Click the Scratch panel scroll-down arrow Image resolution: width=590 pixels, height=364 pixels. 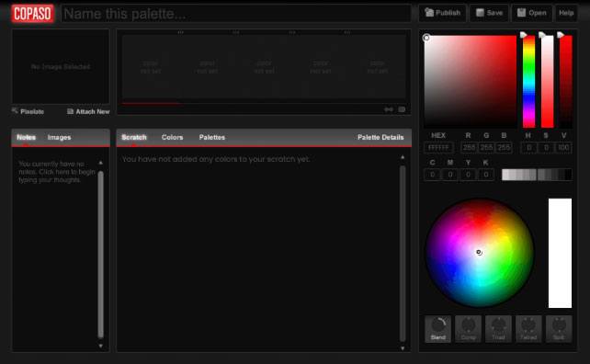(x=403, y=348)
